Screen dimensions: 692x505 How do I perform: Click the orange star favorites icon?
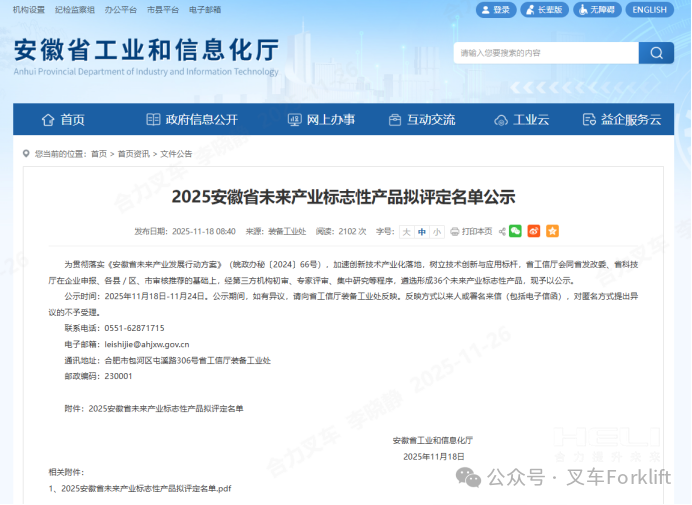[x=552, y=231]
